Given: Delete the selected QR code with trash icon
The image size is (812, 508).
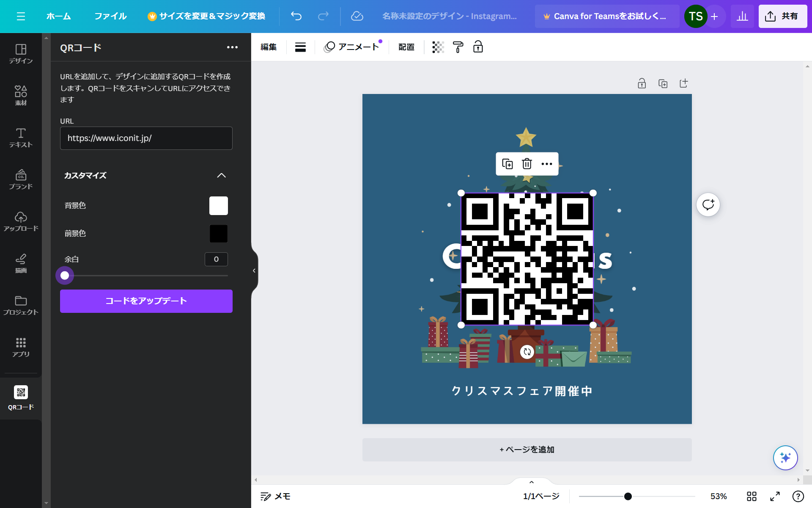Looking at the screenshot, I should (527, 164).
